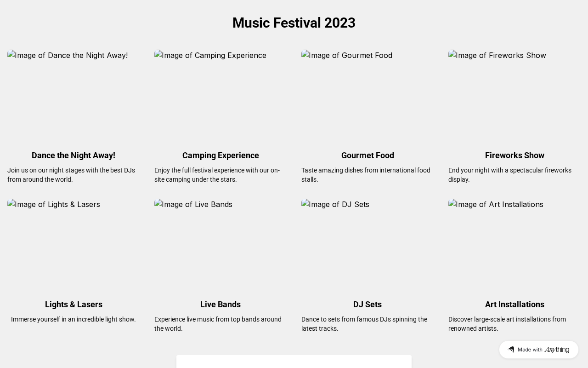
Task: Click the DJ Sets title text
Action: [367, 305]
